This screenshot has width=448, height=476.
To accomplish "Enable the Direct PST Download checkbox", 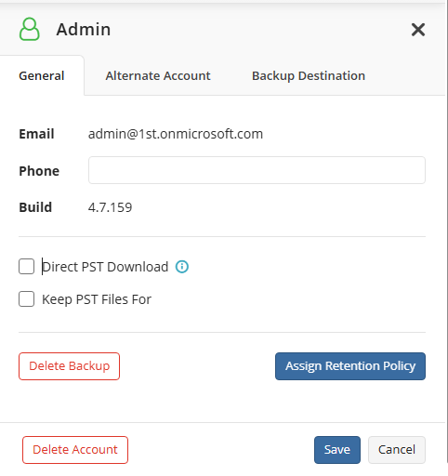I will click(26, 267).
